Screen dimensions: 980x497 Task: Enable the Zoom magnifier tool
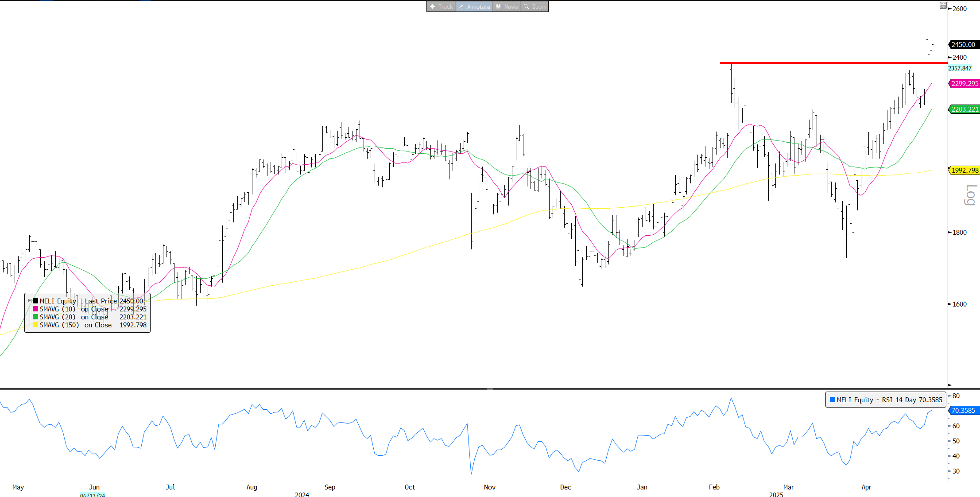[535, 7]
